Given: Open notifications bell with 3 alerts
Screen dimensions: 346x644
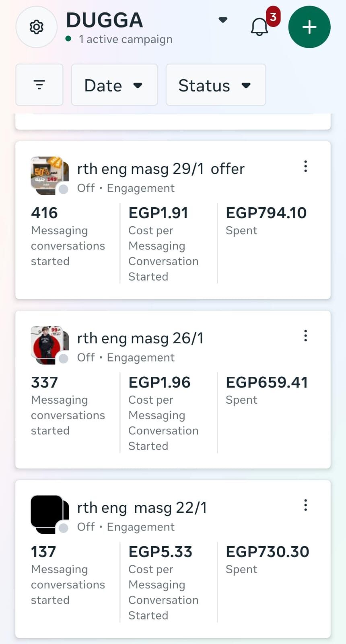Looking at the screenshot, I should click(259, 27).
